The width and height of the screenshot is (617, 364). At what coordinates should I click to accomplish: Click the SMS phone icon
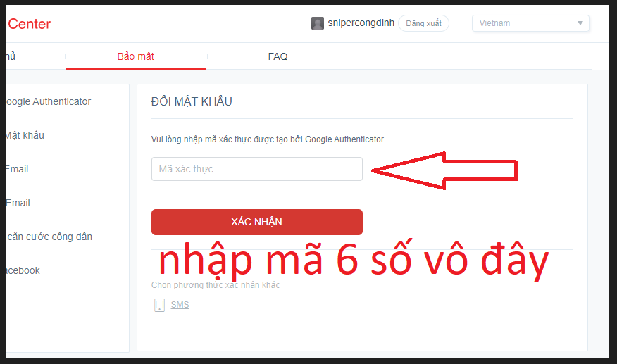pyautogui.click(x=159, y=305)
